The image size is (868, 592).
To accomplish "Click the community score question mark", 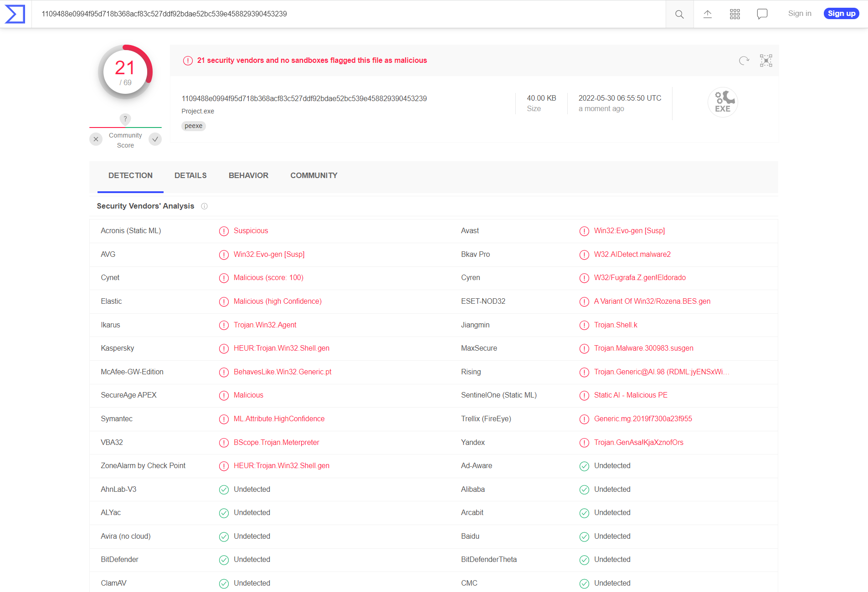I will pos(125,119).
